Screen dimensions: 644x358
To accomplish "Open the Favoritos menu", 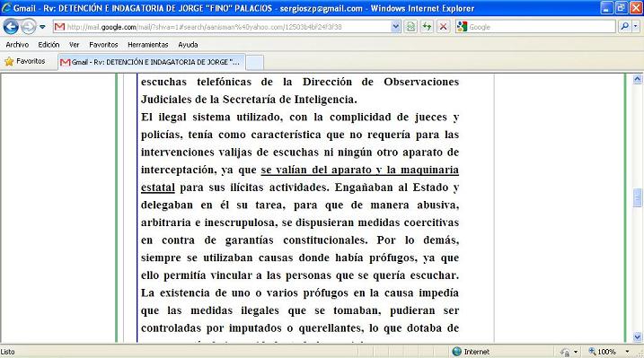I will tap(103, 45).
